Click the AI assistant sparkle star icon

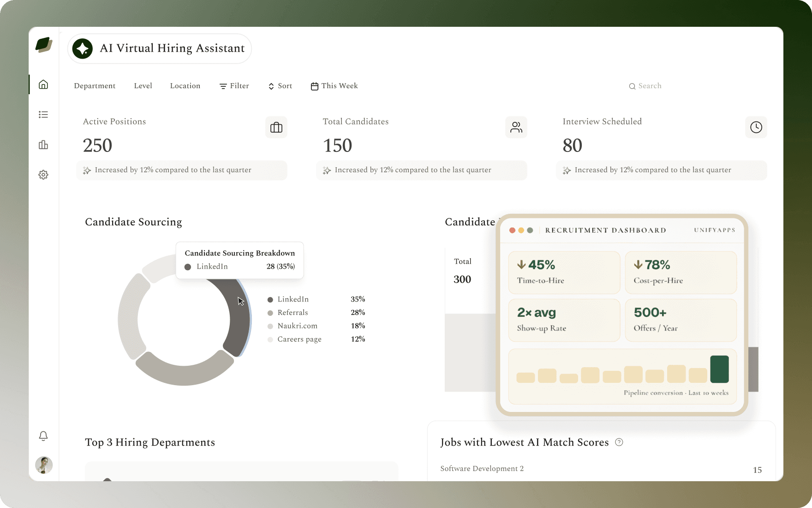83,48
